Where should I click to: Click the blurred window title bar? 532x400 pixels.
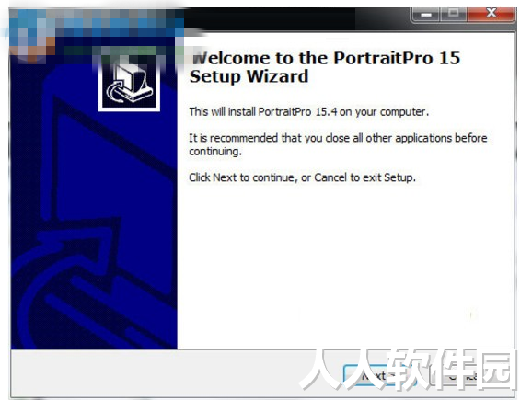pos(211,18)
